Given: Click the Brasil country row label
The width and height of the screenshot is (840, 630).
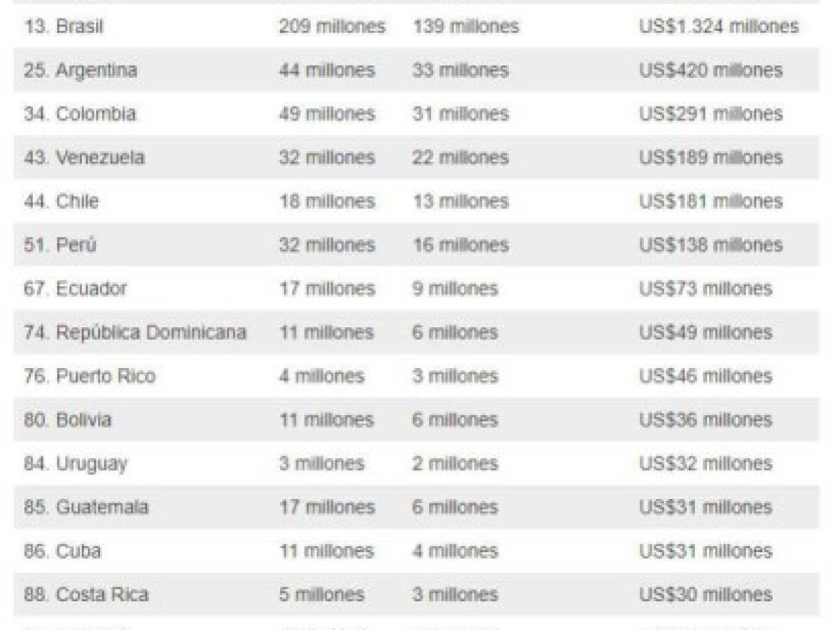Looking at the screenshot, I should pyautogui.click(x=64, y=27).
